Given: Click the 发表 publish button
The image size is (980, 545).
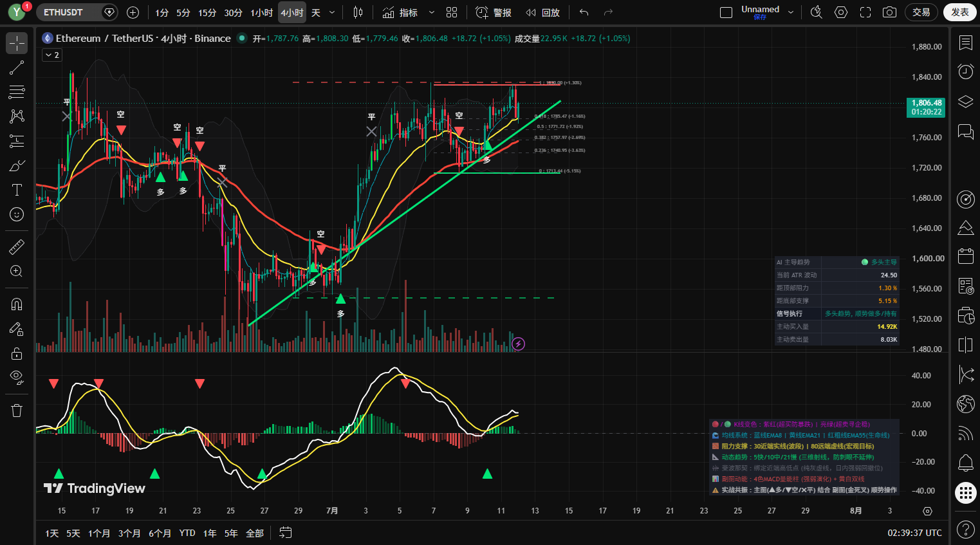Looking at the screenshot, I should point(959,12).
